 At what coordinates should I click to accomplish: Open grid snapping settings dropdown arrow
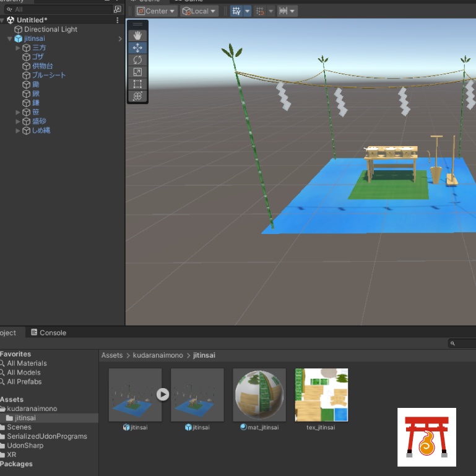coord(270,11)
